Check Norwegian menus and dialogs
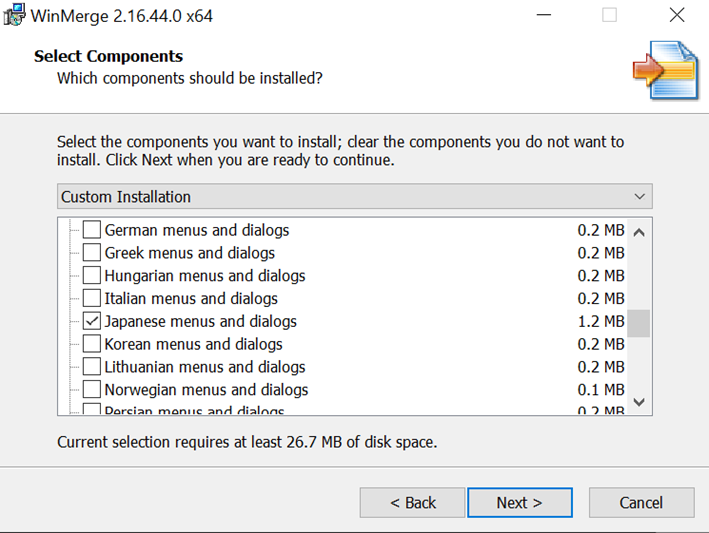 pyautogui.click(x=92, y=389)
